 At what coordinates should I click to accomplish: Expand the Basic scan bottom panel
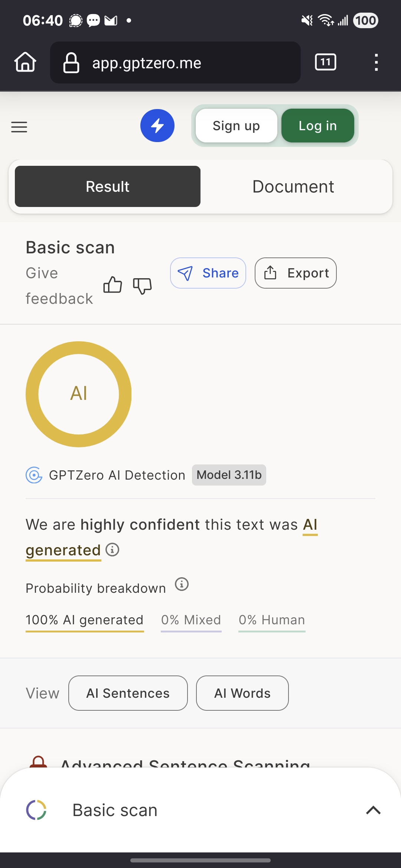click(x=373, y=810)
